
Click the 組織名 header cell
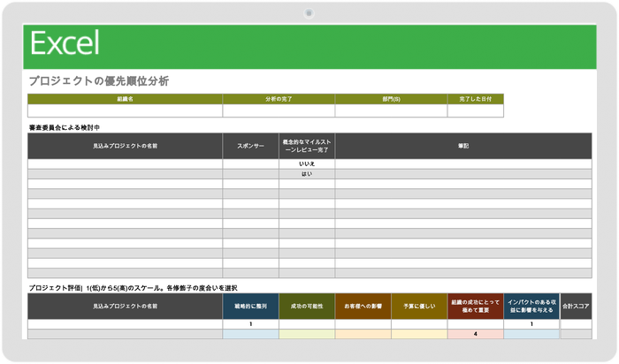[x=126, y=99]
